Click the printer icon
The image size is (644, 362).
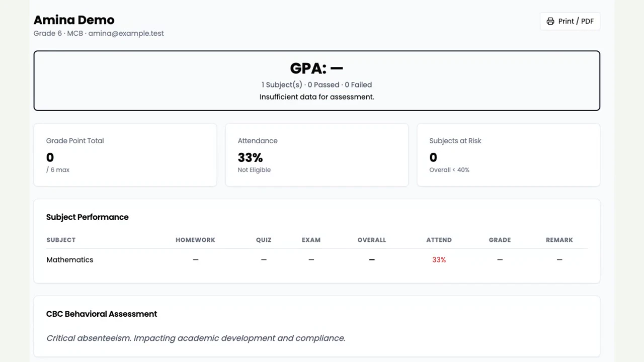(550, 21)
